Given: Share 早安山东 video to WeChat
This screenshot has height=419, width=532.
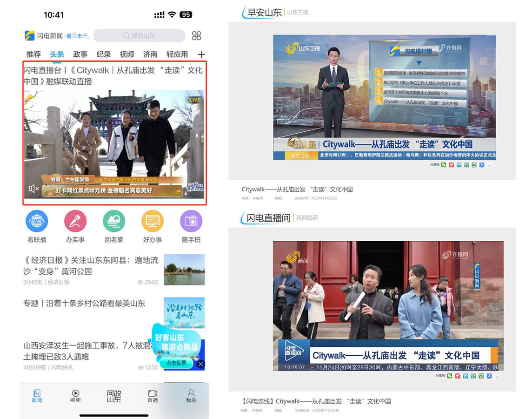Looking at the screenshot, I should pos(444,165).
